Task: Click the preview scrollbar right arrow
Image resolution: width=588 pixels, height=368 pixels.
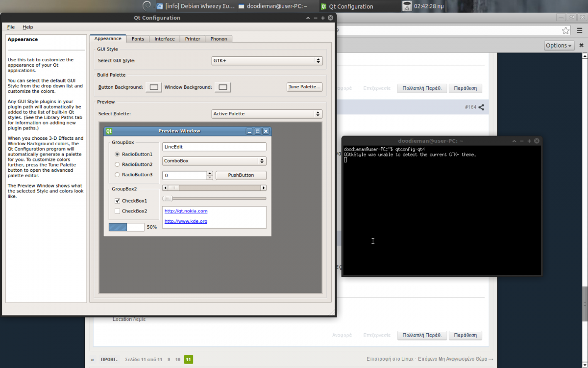Action: pos(264,188)
